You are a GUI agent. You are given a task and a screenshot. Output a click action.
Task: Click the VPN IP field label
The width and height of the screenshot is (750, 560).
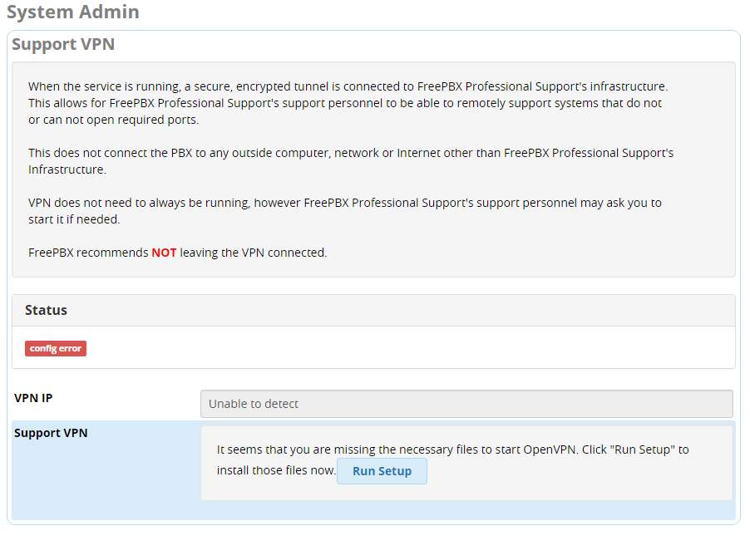(33, 398)
